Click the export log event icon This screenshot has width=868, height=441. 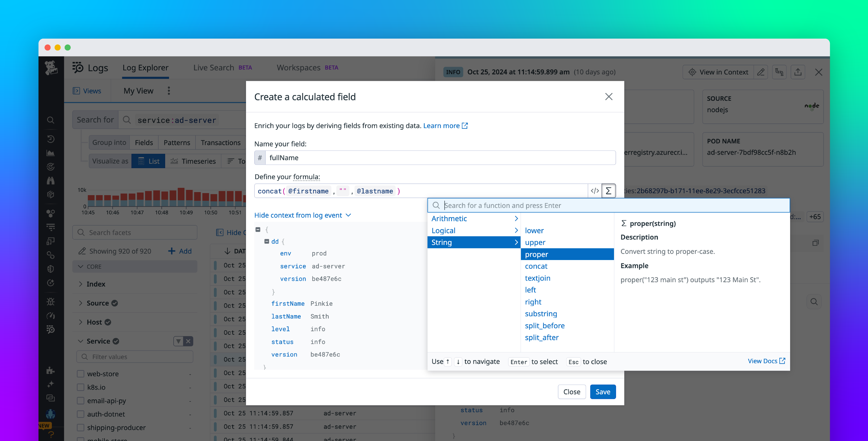[x=798, y=72]
